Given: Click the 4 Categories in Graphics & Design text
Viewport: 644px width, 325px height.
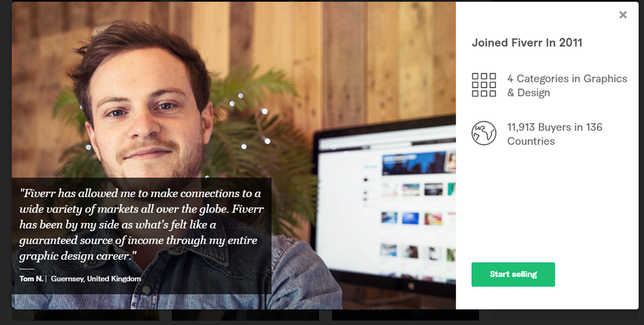Looking at the screenshot, I should point(567,86).
